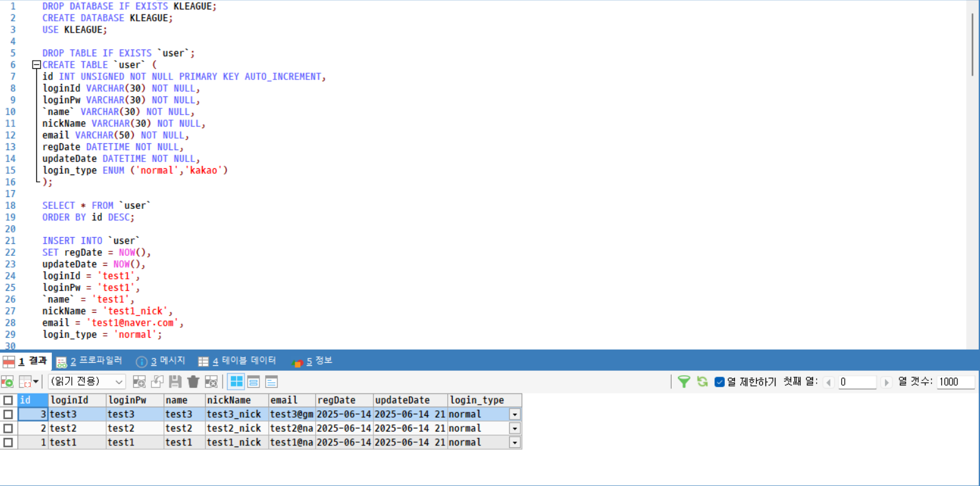Sort by the nickName column header

[237, 400]
